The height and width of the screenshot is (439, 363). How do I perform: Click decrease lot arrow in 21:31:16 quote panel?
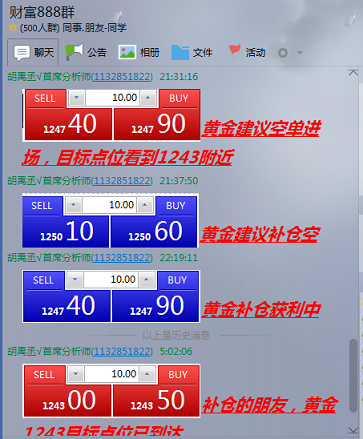coord(77,98)
